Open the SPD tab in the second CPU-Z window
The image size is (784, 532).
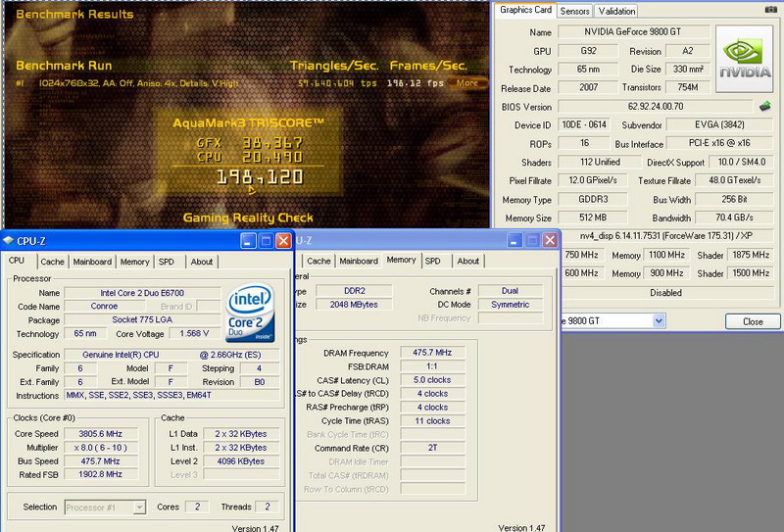pyautogui.click(x=432, y=261)
